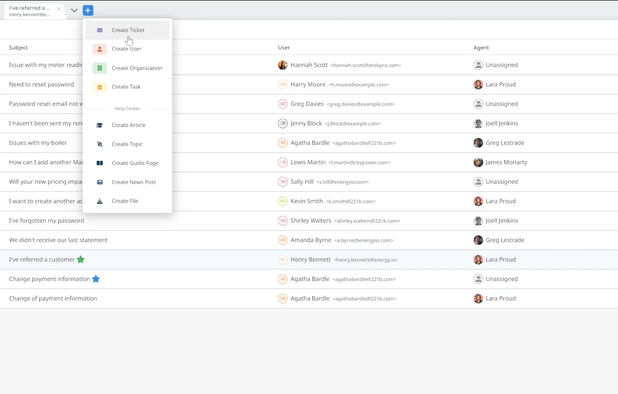Click agent Joell Jenkins in Jenny Block row

tap(502, 123)
